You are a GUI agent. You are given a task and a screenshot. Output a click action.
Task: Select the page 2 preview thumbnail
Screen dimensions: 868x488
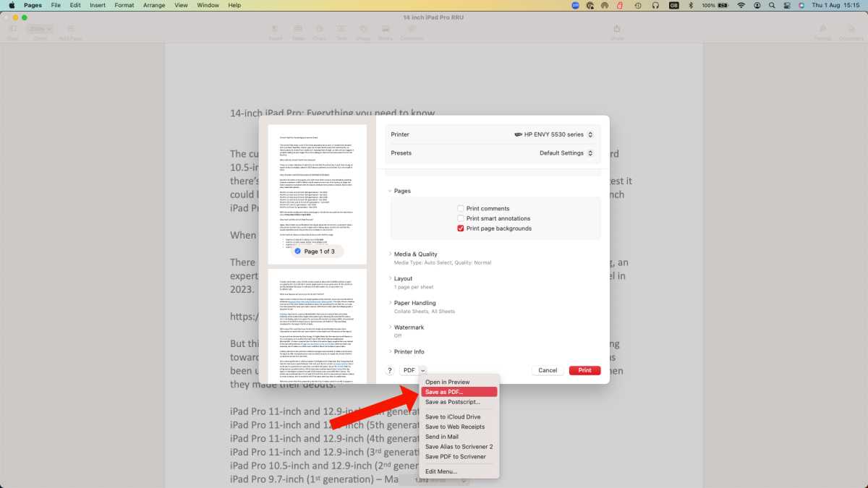317,326
